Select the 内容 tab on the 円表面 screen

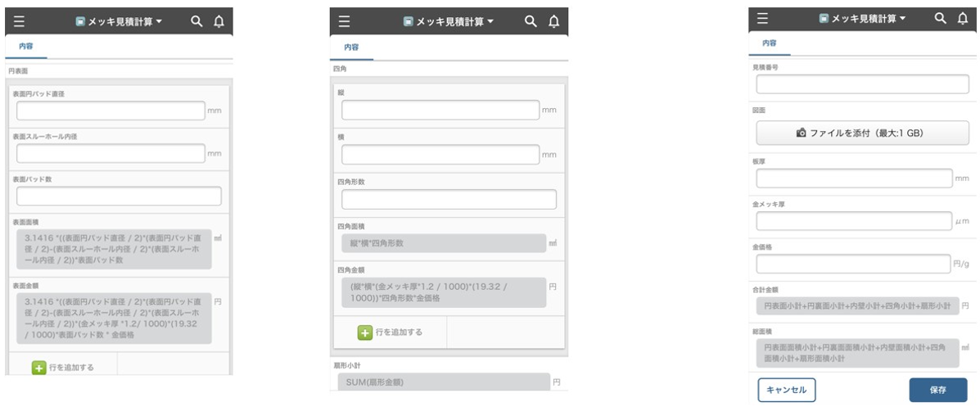pos(27,48)
